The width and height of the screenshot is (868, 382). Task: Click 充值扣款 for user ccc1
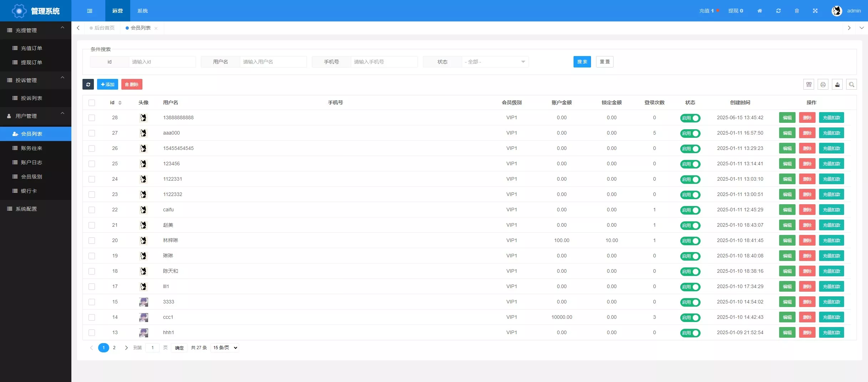coord(831,317)
